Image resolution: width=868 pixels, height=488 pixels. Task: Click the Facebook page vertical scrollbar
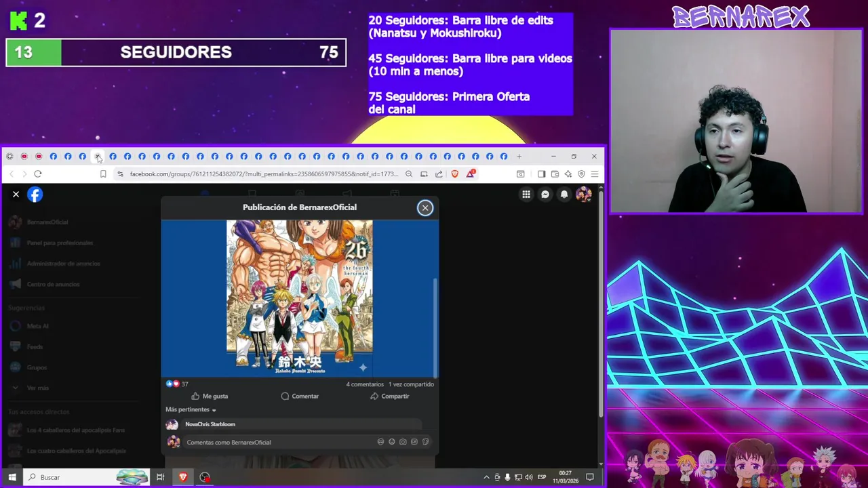[x=600, y=305]
